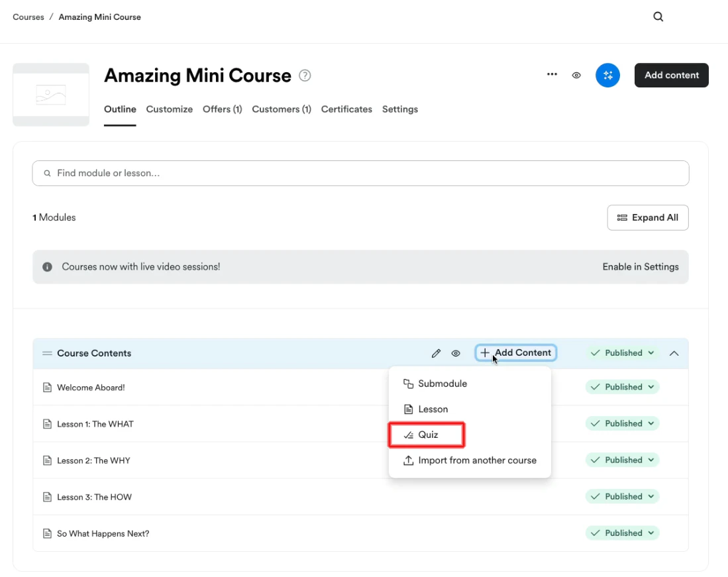
Task: Click the Amazing Mini Course heading
Action: click(198, 76)
